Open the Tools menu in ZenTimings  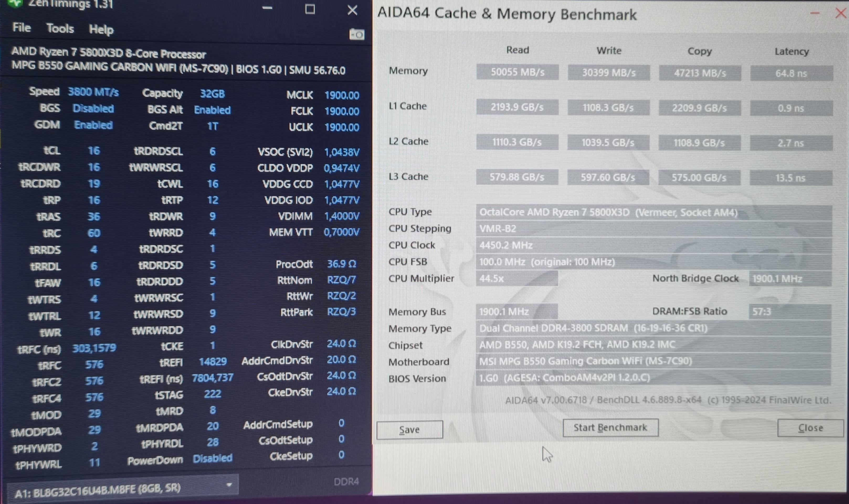tap(60, 29)
